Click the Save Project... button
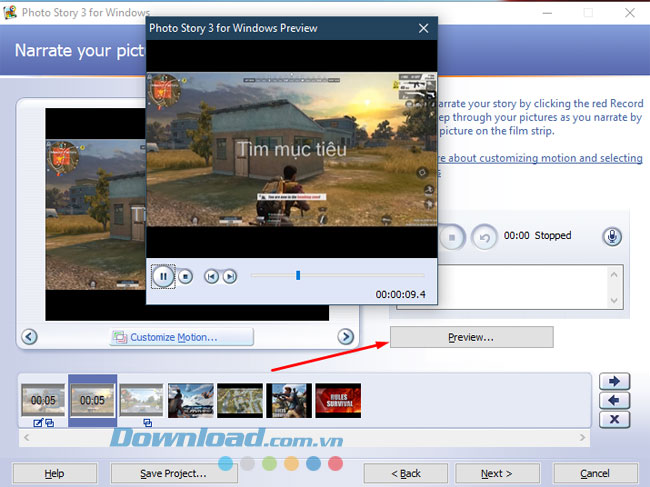 pos(173,473)
